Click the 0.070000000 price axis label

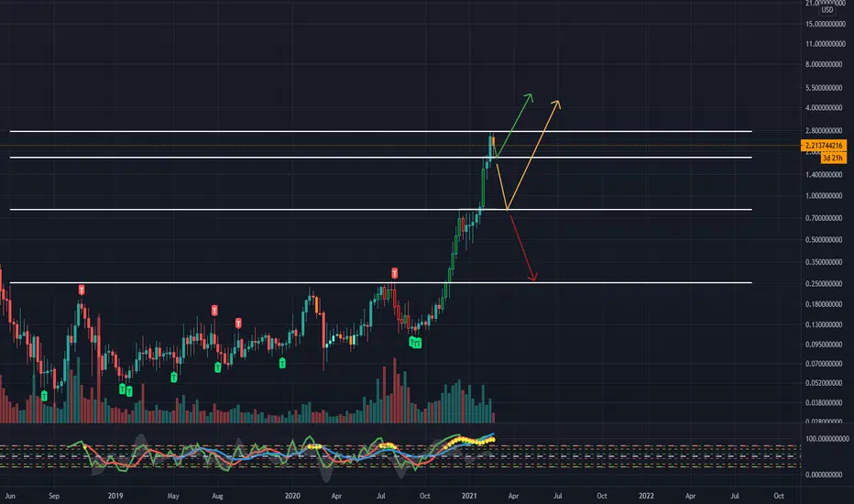826,364
